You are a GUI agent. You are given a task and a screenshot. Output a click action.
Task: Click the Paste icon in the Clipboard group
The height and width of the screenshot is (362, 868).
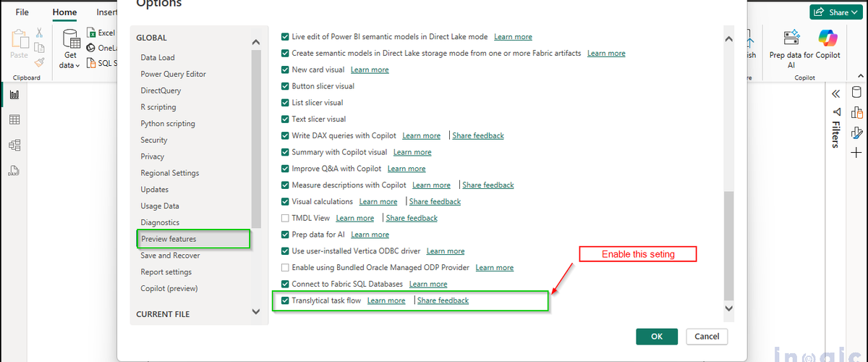[19, 38]
